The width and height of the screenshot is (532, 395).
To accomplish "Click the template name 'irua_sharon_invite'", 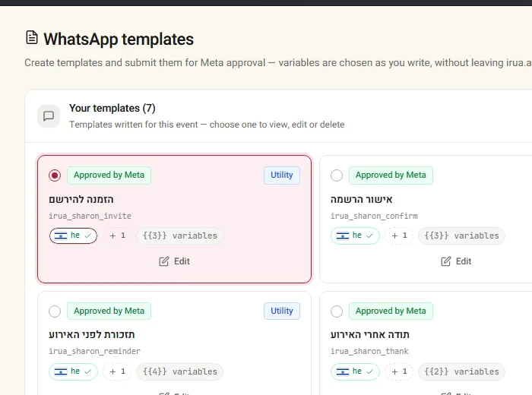I will (90, 216).
